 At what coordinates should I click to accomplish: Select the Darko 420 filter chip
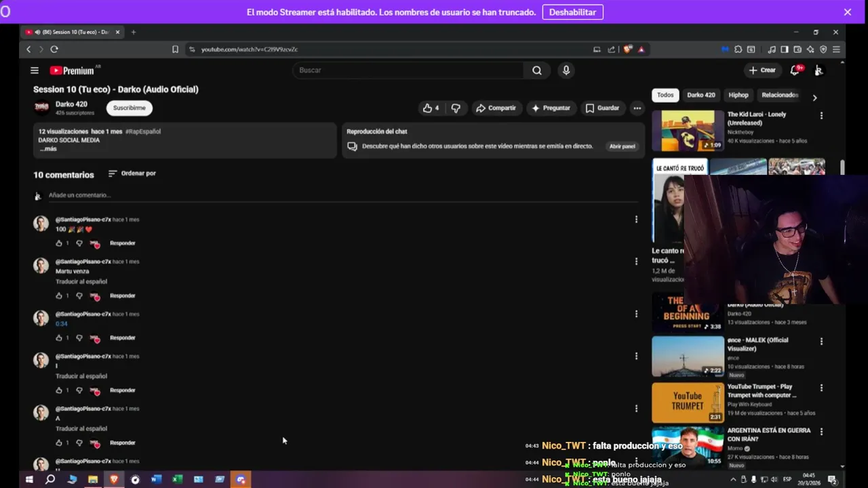pos(701,96)
